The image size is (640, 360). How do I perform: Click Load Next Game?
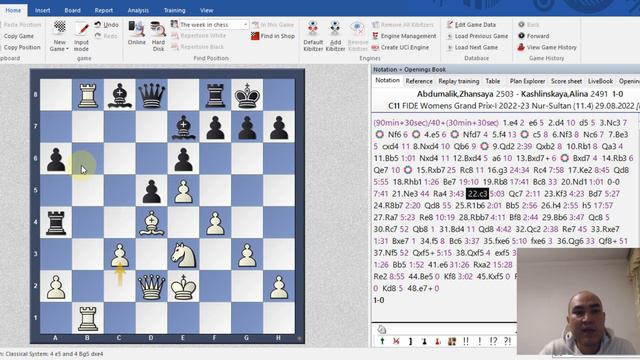(472, 47)
